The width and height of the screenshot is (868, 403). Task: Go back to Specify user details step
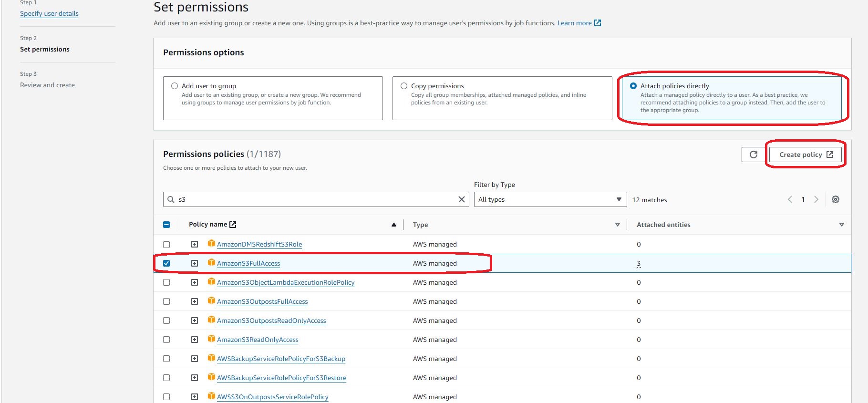pos(49,13)
